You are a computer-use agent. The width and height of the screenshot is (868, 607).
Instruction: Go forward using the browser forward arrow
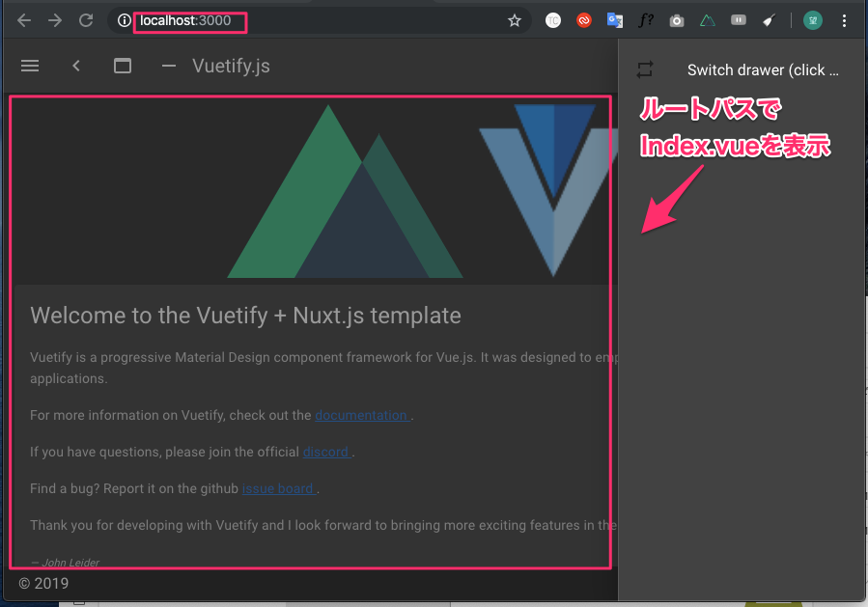[x=55, y=21]
